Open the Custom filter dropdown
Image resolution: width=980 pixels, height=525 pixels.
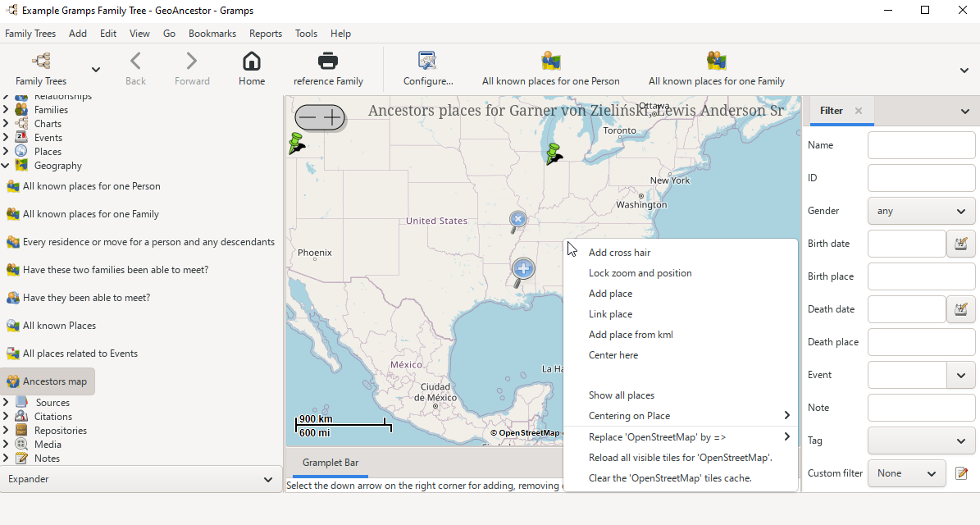[x=906, y=474]
